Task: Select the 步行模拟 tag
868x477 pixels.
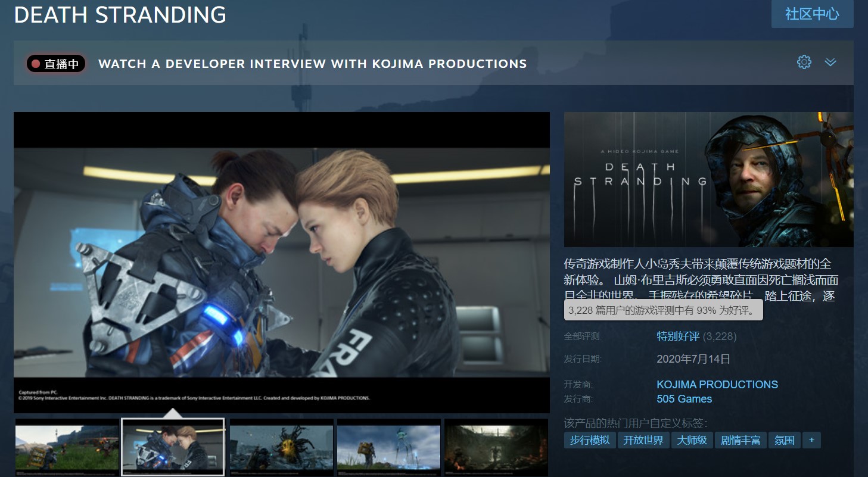Action: pos(590,440)
